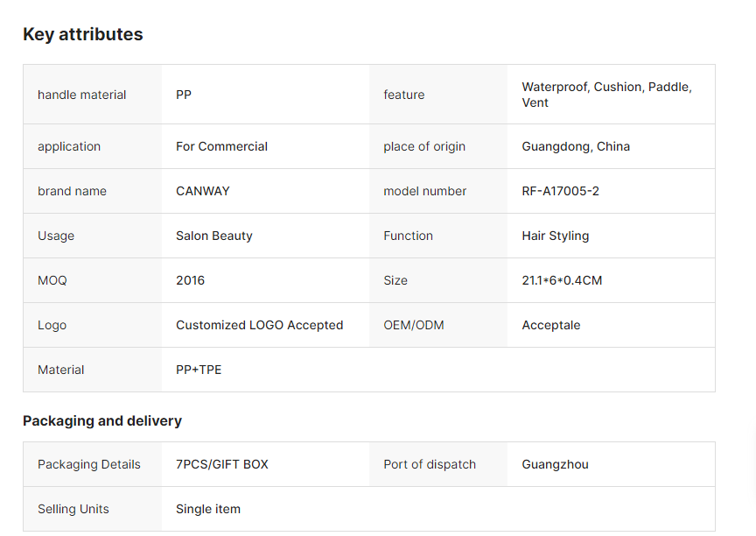Select the Salon Beauty usage value
The width and height of the screenshot is (756, 536).
[x=213, y=236]
